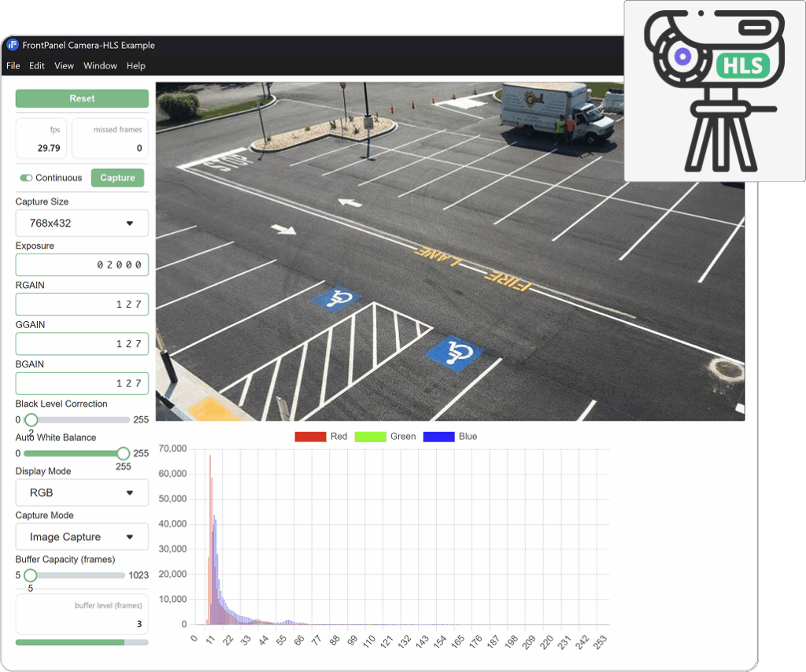Click the Black Level Correction label
Image resolution: width=806 pixels, height=672 pixels.
tap(61, 404)
